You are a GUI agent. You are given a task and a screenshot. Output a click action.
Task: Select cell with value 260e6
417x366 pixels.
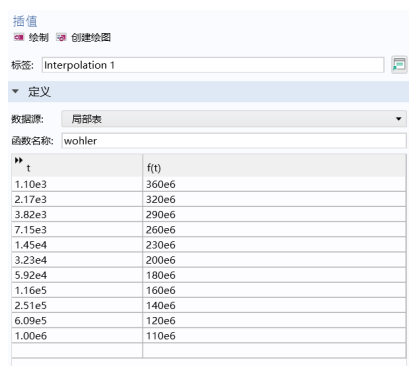pyautogui.click(x=274, y=230)
